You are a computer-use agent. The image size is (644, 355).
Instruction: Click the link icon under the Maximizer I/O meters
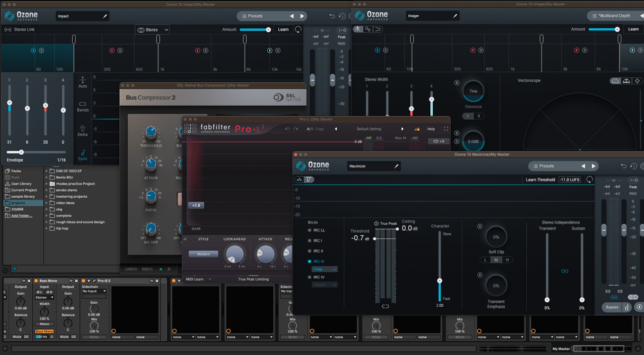coord(614,297)
